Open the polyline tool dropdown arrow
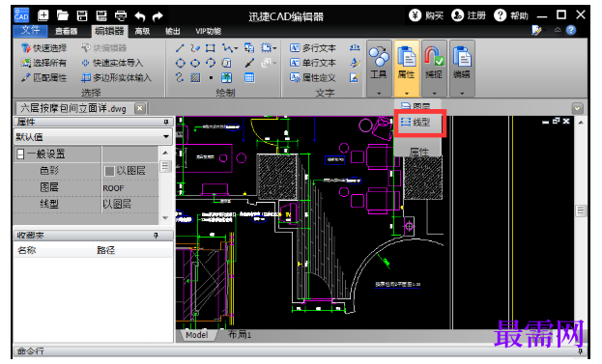The width and height of the screenshot is (602, 364). 236,48
